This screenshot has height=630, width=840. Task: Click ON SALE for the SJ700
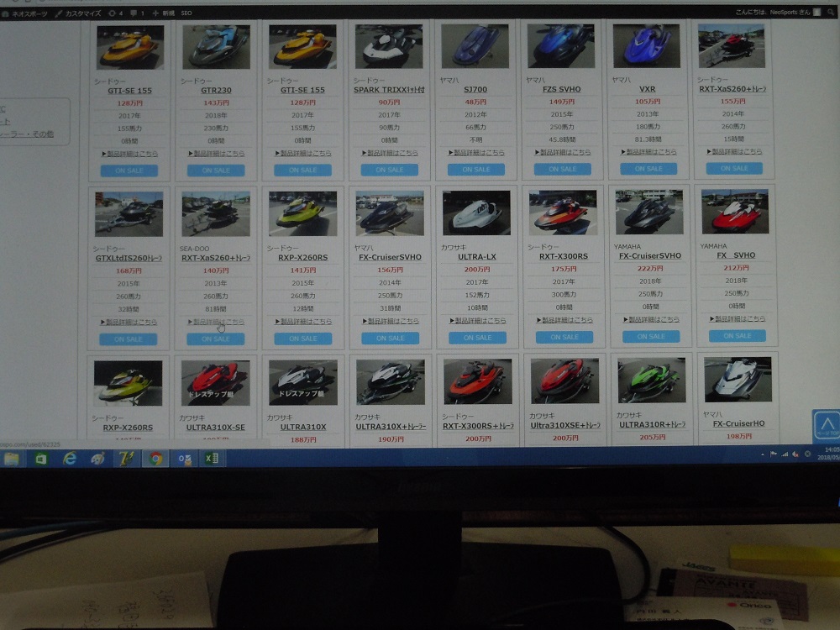click(475, 170)
